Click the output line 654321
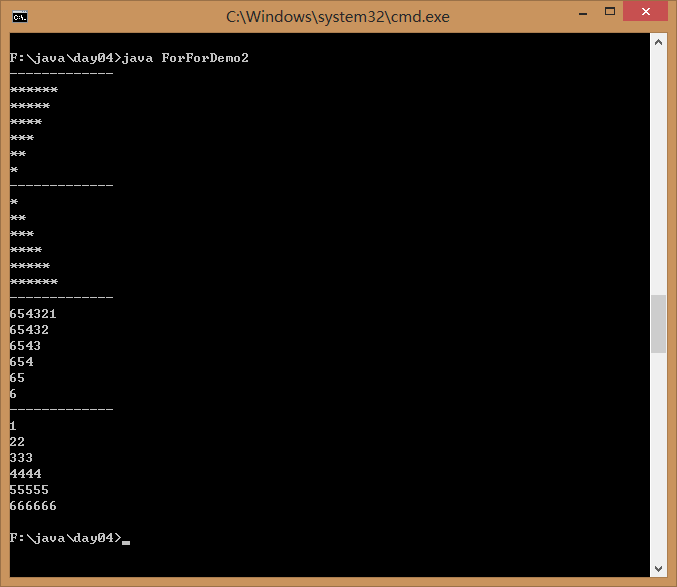 click(x=33, y=314)
